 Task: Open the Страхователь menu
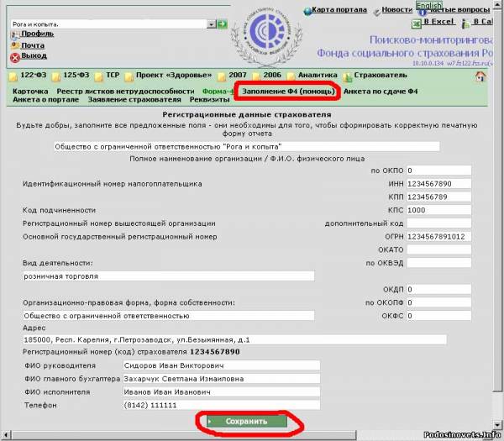pyautogui.click(x=381, y=76)
